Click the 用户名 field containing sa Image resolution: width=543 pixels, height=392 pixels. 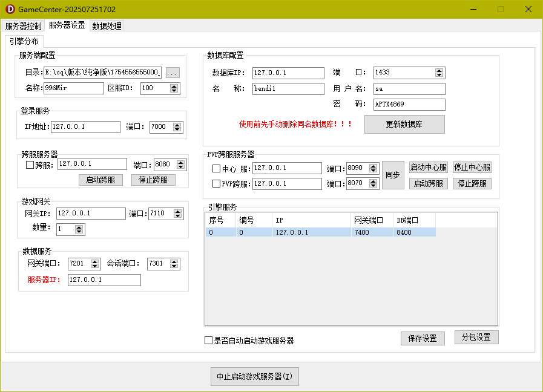point(409,89)
